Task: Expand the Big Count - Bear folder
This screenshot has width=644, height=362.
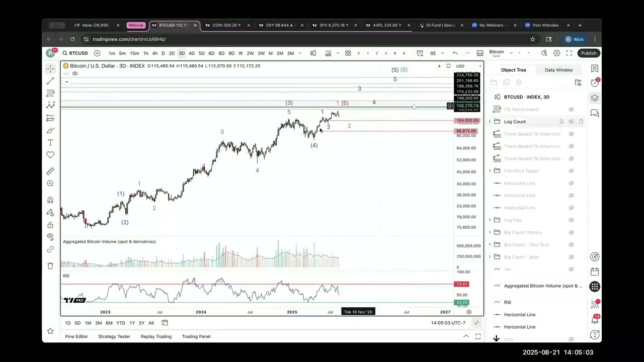Action: click(x=490, y=257)
